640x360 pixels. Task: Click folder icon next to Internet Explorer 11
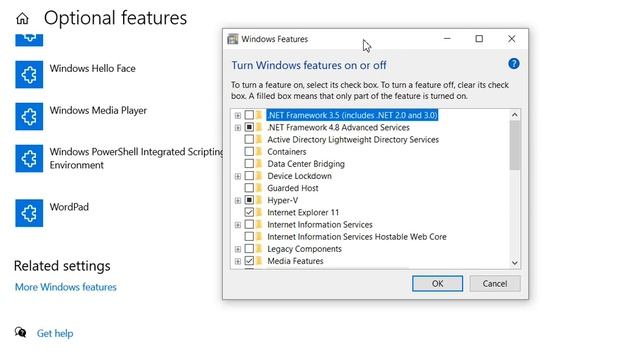[259, 212]
